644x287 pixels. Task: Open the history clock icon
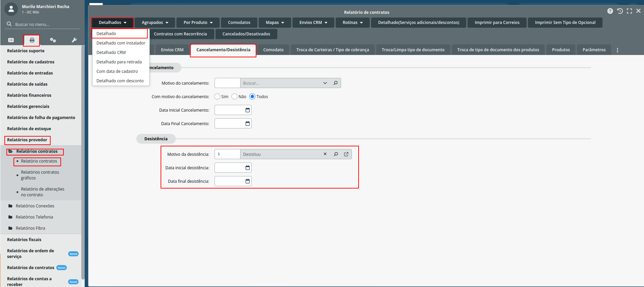(620, 11)
